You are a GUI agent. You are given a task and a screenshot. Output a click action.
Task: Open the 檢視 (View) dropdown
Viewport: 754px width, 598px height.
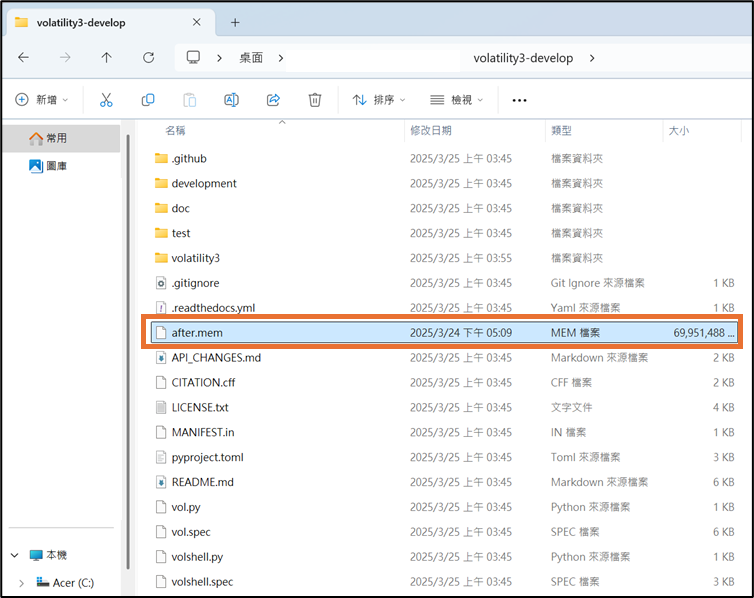click(456, 100)
